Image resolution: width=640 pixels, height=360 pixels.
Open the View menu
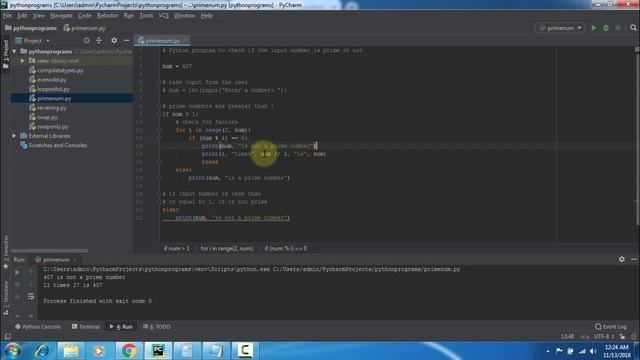coord(39,16)
